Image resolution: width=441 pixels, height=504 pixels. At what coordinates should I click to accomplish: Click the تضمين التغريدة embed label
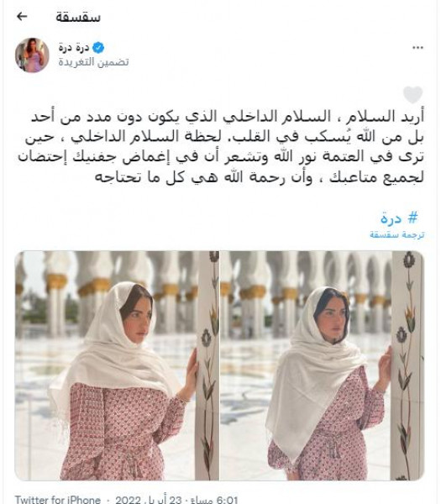tap(93, 61)
